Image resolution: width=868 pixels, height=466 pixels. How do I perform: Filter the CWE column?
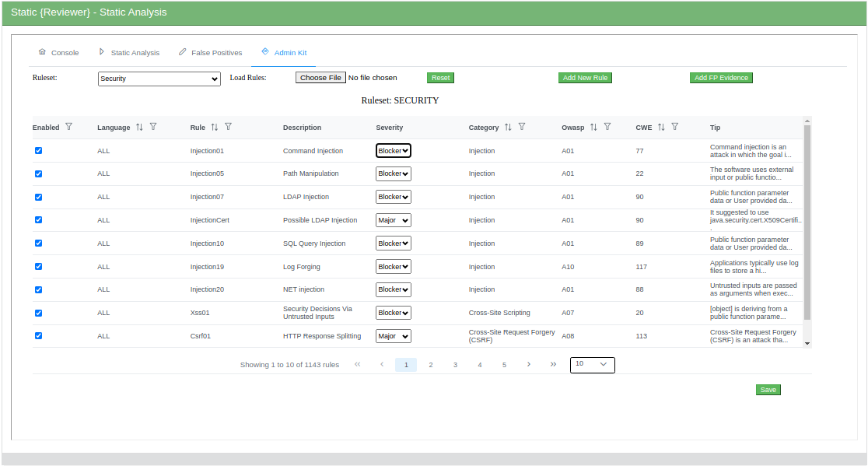674,126
